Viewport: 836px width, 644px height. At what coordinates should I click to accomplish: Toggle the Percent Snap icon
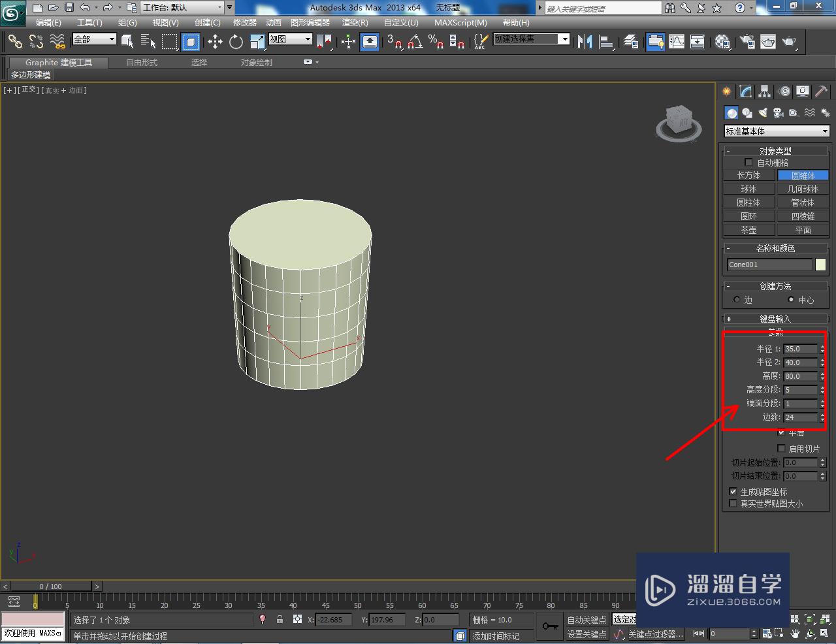(436, 42)
